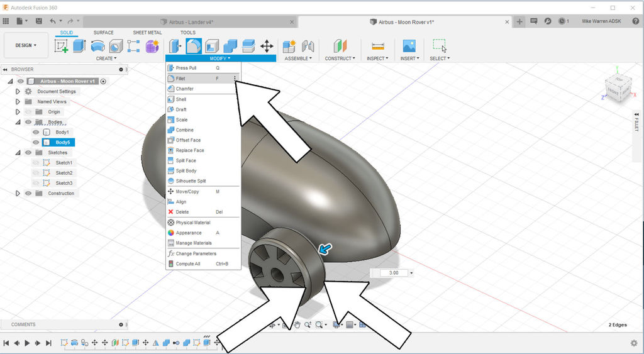Screen dimensions: 644x354
Task: Click the timeline settings gear icon
Action: (634, 343)
